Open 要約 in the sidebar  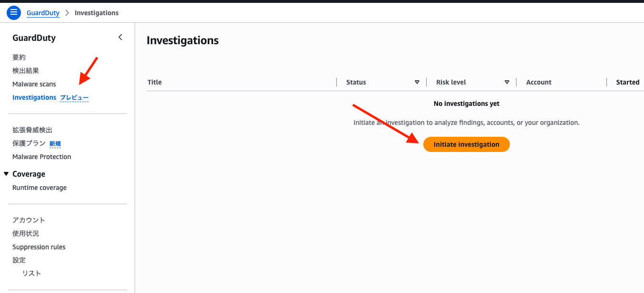click(x=19, y=57)
